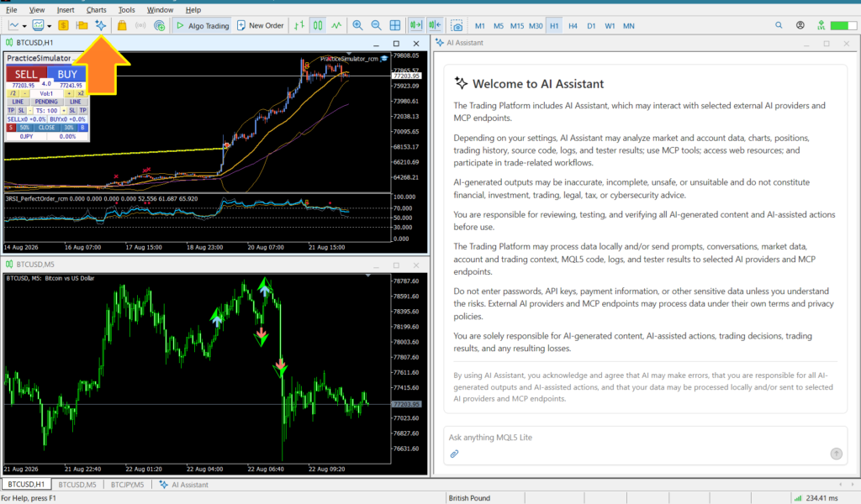The height and width of the screenshot is (504, 861).
Task: Open the search magnifier icon
Action: (779, 25)
